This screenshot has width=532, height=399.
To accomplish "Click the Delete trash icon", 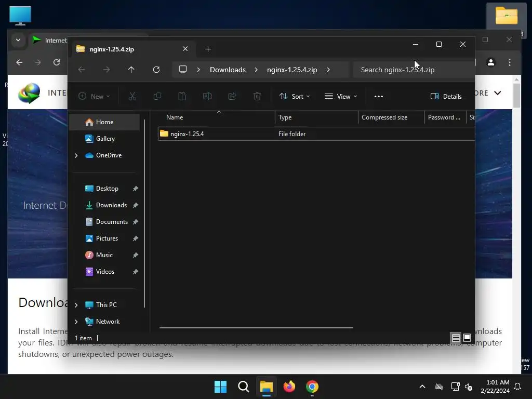I will point(257,96).
